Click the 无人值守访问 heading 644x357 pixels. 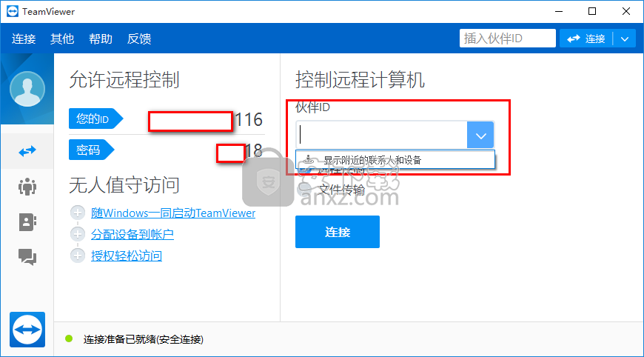(x=124, y=184)
